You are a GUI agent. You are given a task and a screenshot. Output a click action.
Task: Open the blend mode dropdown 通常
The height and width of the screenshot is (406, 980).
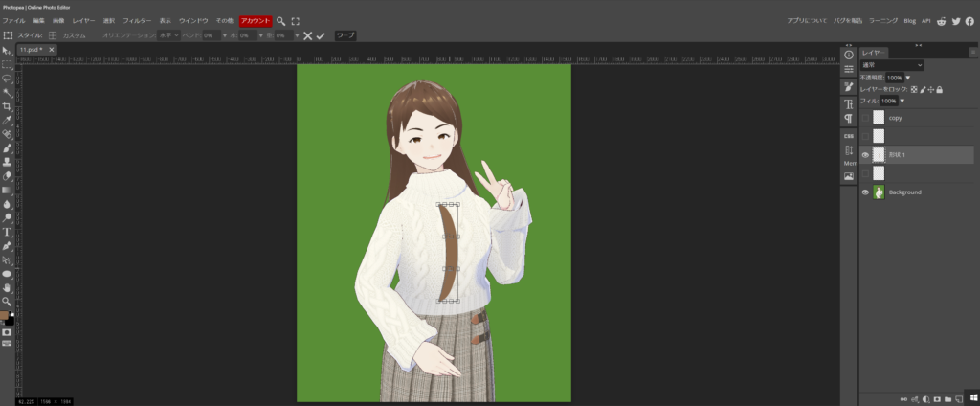891,65
